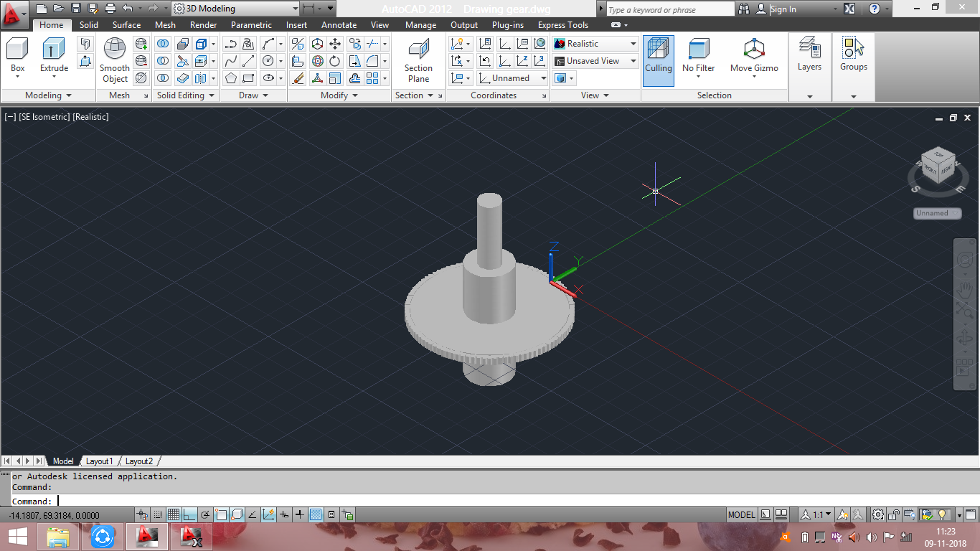Open the Express Tools menu tab
The image size is (980, 551).
pos(562,24)
